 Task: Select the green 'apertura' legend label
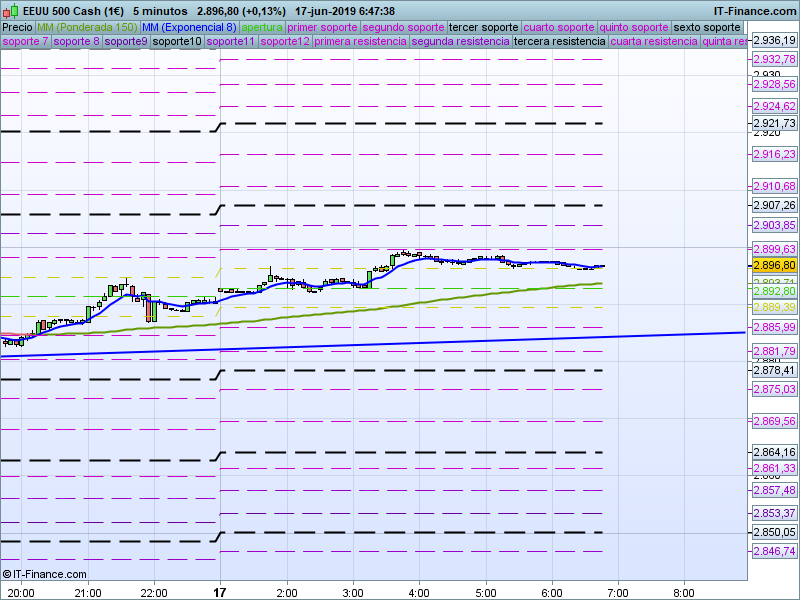click(262, 27)
